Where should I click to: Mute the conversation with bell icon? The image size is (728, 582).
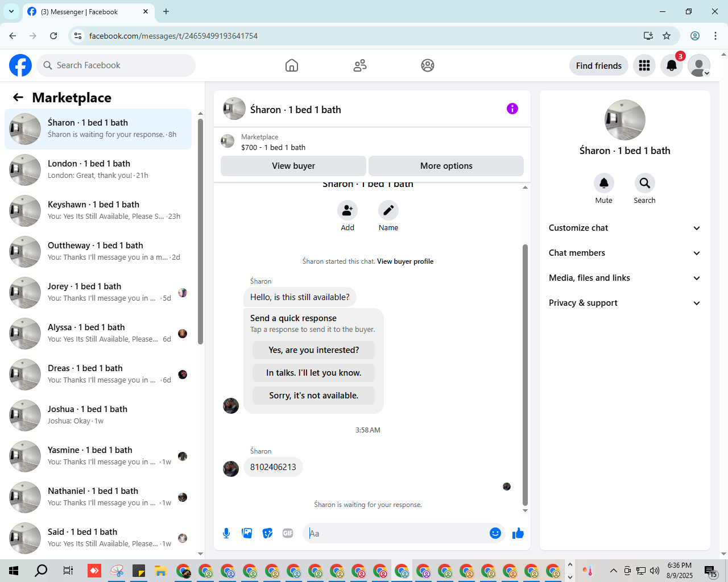click(x=604, y=183)
